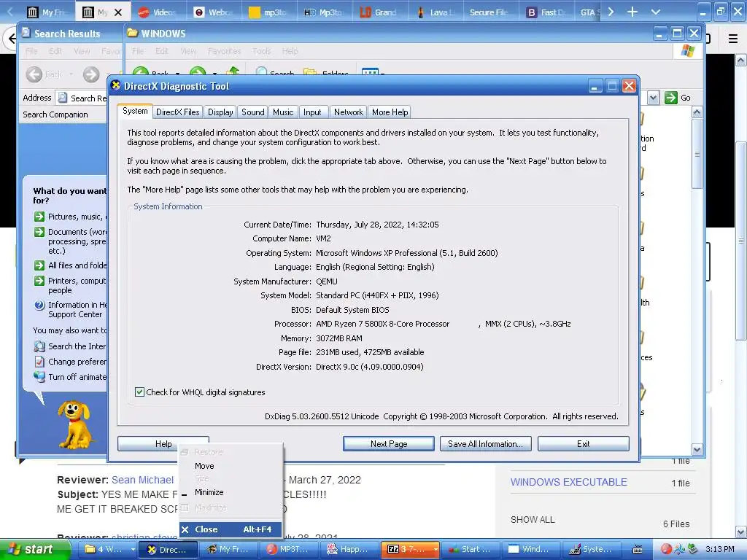
Task: Click the Next Page button
Action: point(389,444)
